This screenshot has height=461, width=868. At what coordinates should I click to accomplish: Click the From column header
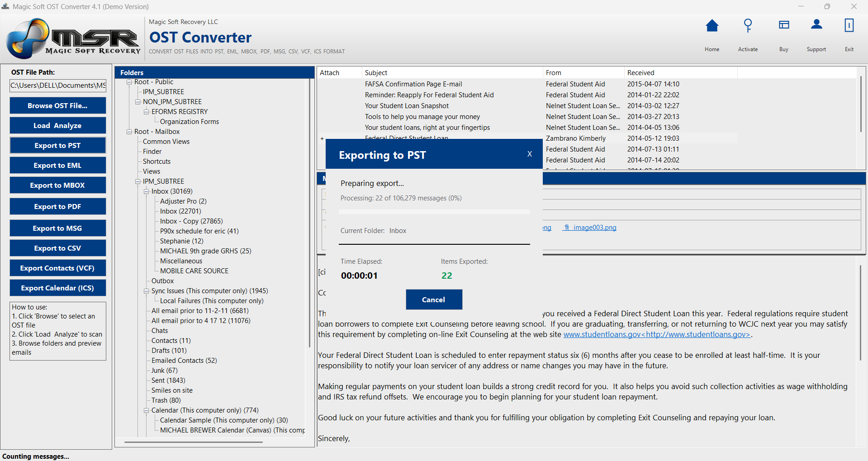pyautogui.click(x=583, y=72)
